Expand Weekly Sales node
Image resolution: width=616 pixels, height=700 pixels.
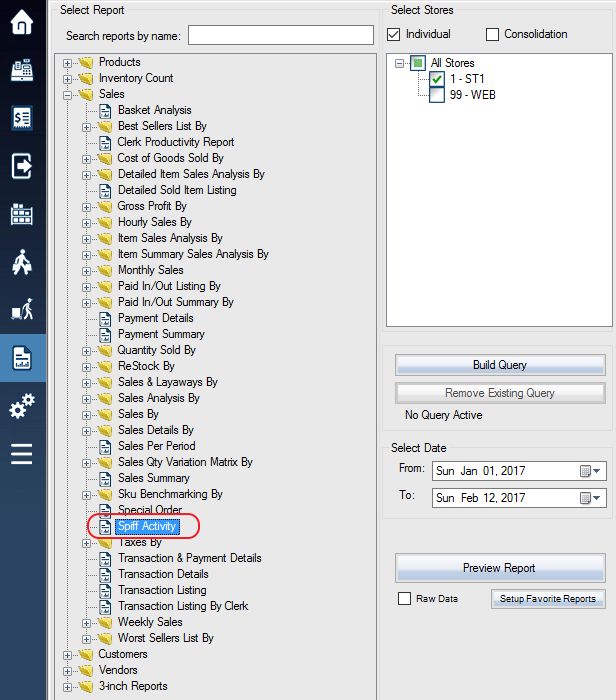(87, 623)
